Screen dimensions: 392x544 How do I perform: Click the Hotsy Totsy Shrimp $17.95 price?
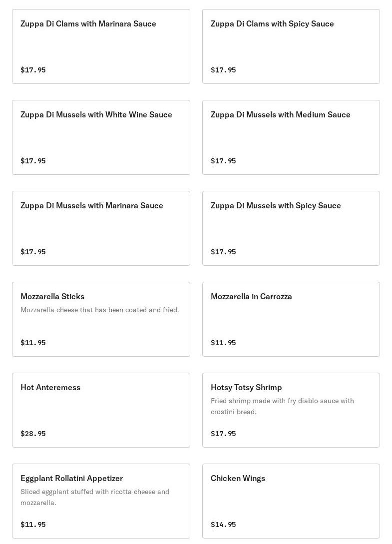pos(223,434)
